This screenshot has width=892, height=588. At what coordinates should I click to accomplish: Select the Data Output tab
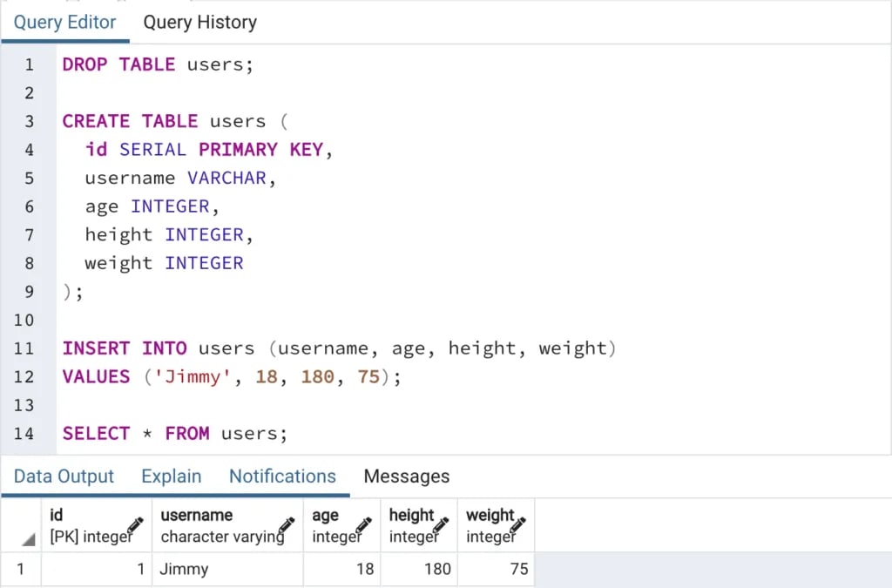point(64,476)
